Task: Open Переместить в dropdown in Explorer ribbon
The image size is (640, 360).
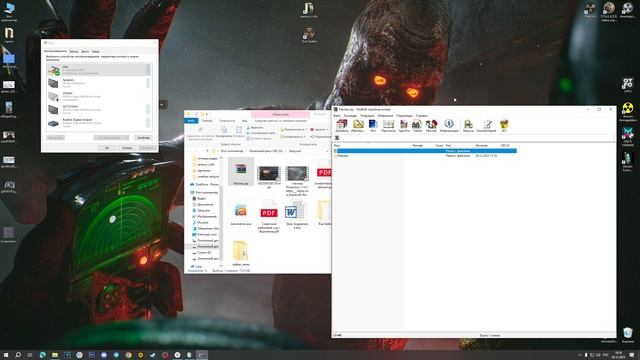Action: coord(293,130)
